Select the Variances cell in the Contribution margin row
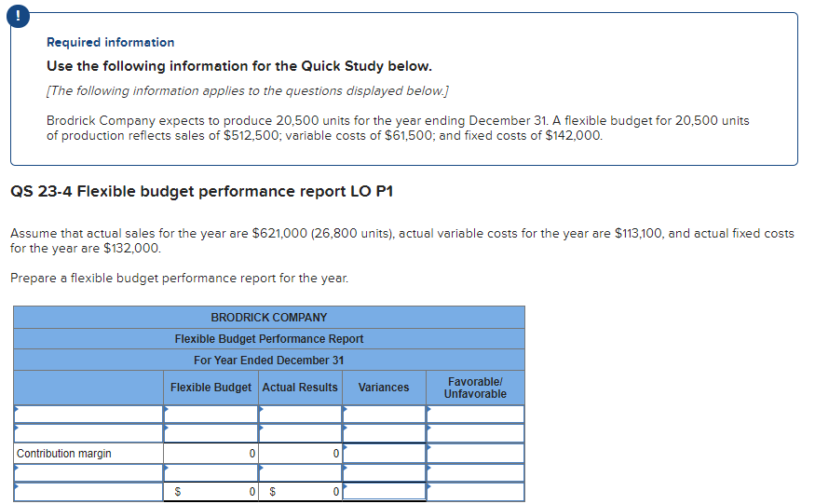The image size is (815, 504). pos(384,453)
